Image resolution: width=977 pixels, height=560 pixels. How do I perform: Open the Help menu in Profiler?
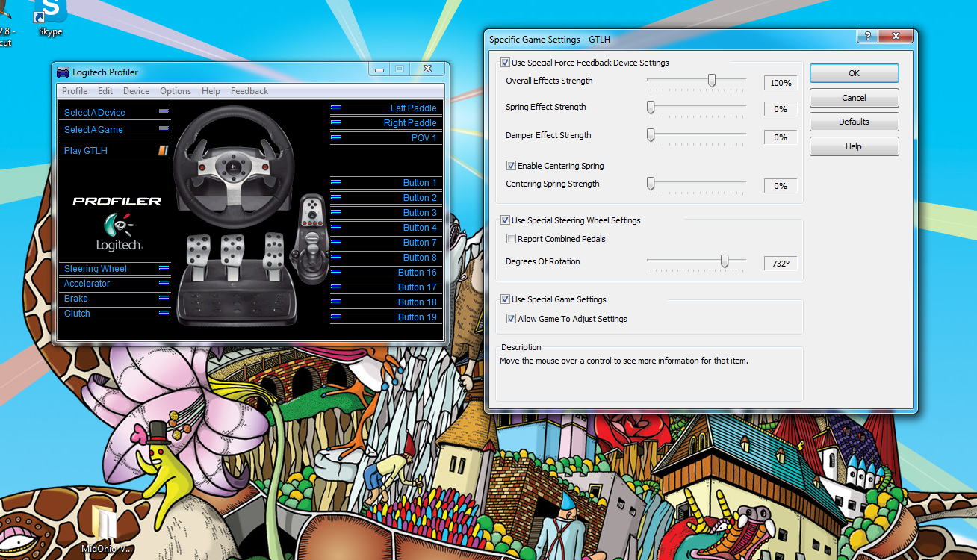(x=211, y=91)
